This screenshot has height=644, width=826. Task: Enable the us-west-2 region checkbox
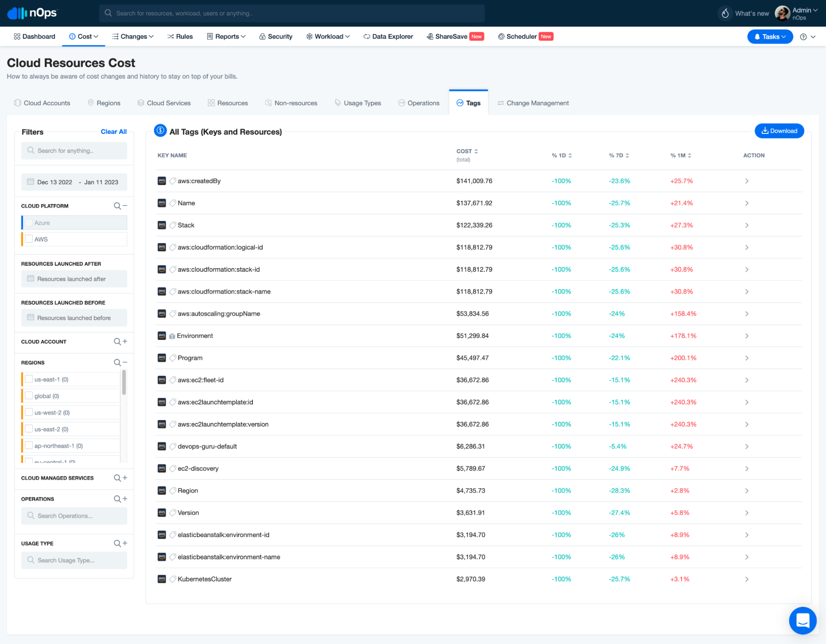[29, 412]
